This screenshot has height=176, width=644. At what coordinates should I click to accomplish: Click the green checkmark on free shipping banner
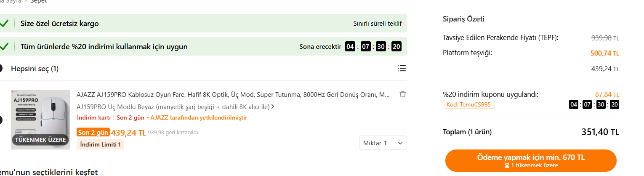click(4, 24)
